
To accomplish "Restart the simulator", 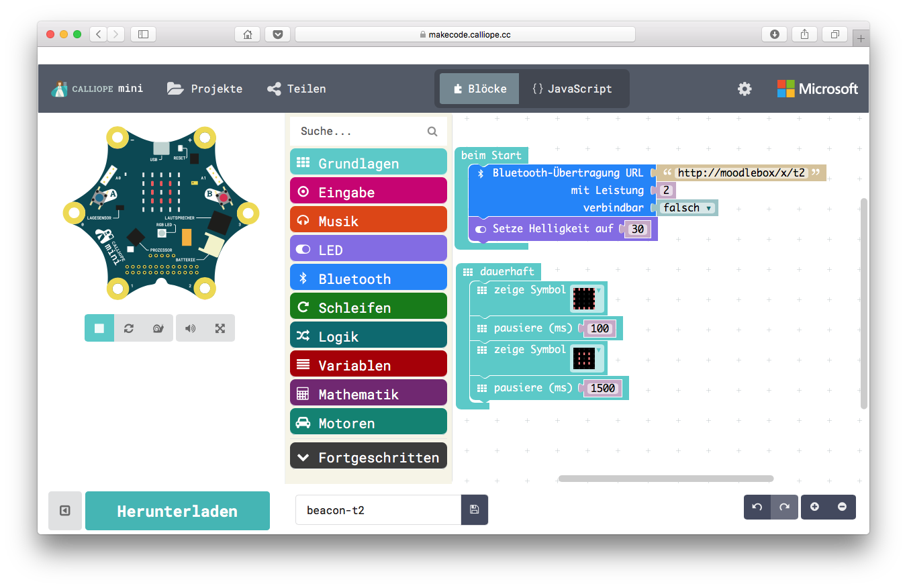I will coord(128,328).
